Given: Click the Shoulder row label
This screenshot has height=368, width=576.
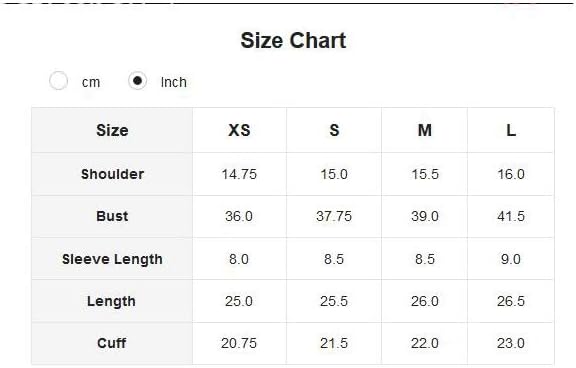Looking at the screenshot, I should click(x=112, y=174).
